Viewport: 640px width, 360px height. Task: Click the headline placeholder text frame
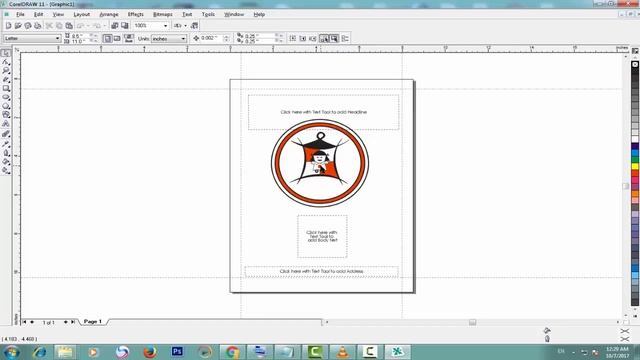(323, 112)
